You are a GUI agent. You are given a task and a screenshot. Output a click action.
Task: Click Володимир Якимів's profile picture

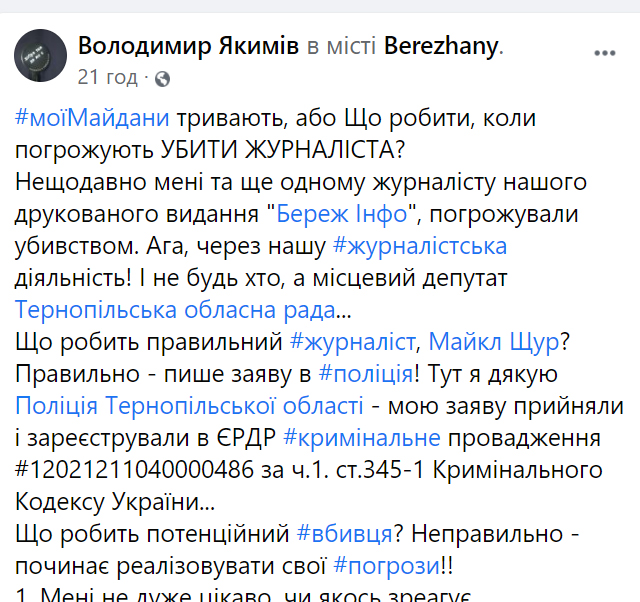coord(40,57)
